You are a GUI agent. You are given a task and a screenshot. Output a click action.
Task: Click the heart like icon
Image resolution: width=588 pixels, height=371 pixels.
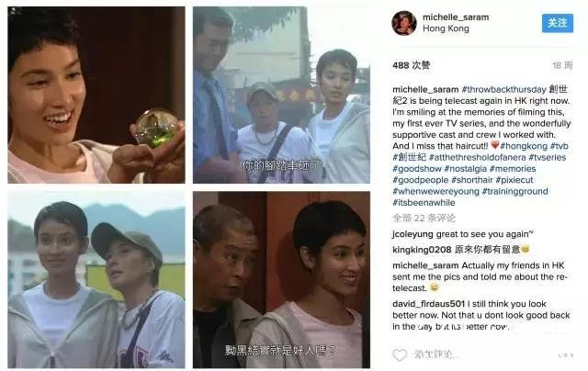pyautogui.click(x=400, y=354)
